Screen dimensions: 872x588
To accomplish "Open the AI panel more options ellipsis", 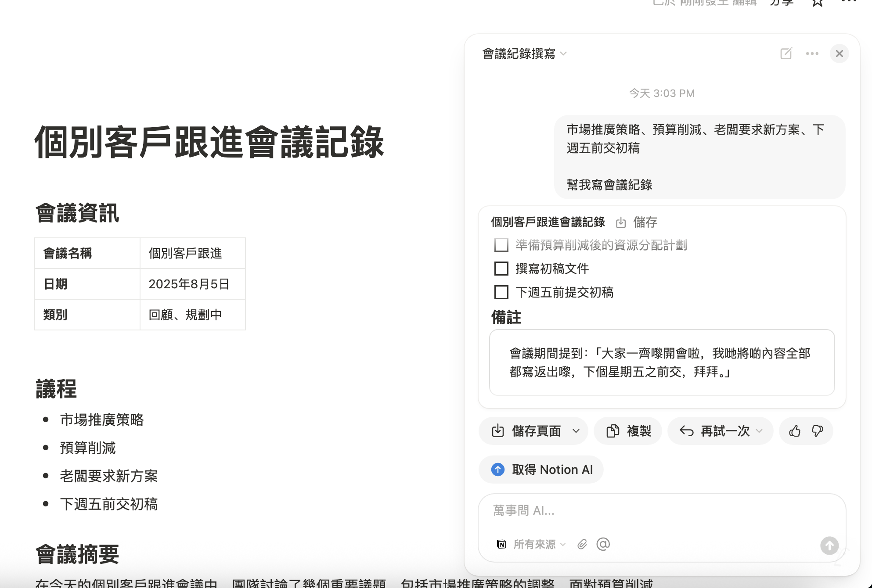I will (x=812, y=54).
